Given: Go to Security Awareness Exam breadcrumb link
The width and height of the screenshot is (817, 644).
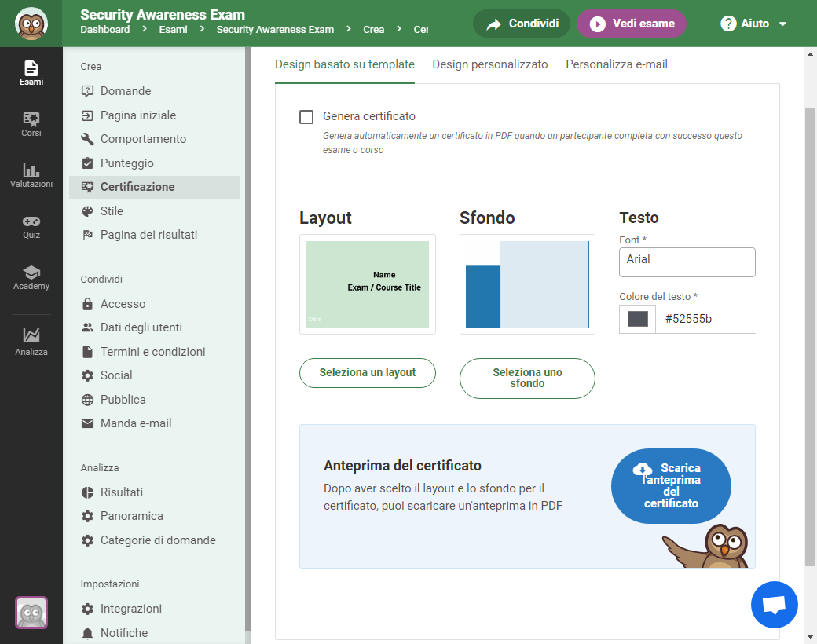Looking at the screenshot, I should tap(275, 30).
